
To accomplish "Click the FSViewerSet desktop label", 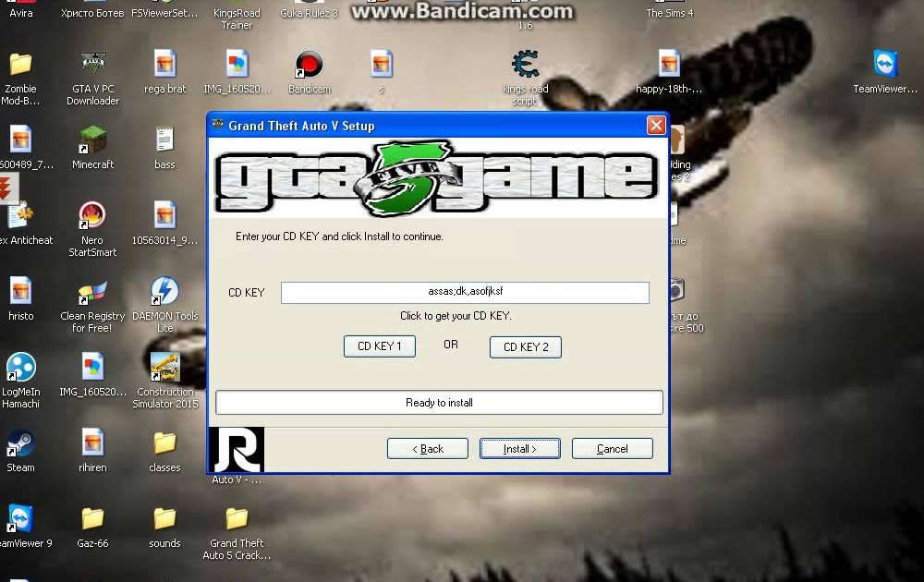I will 164,12.
